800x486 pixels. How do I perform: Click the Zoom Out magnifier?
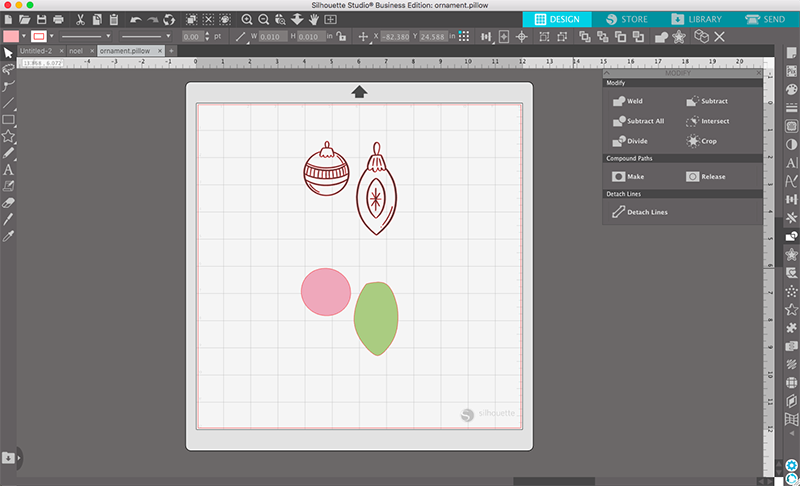[x=264, y=20]
